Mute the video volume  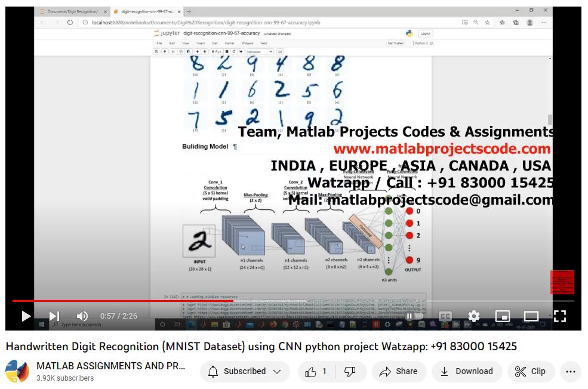pos(82,316)
